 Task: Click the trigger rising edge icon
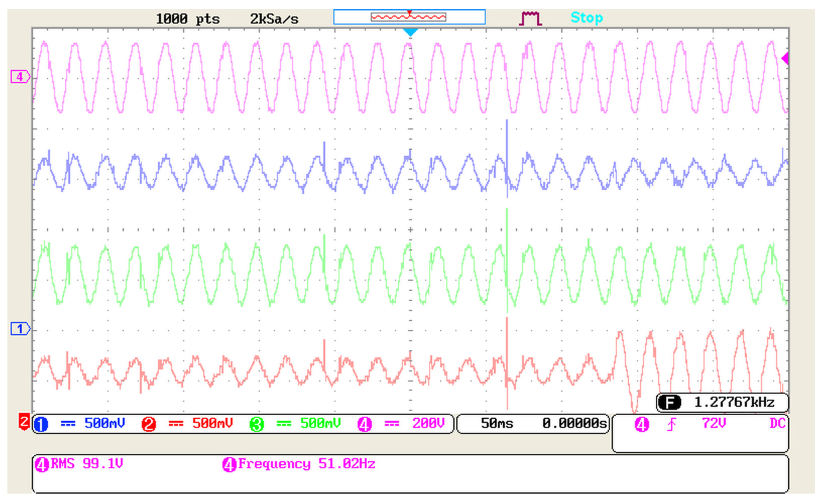pyautogui.click(x=672, y=424)
